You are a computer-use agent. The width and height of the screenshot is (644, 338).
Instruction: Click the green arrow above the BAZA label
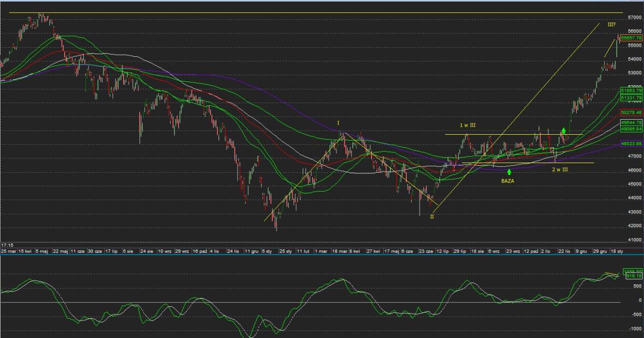(509, 172)
